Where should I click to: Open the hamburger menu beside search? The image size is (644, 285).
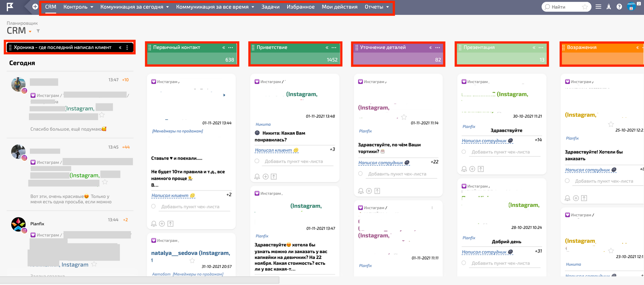tap(598, 7)
